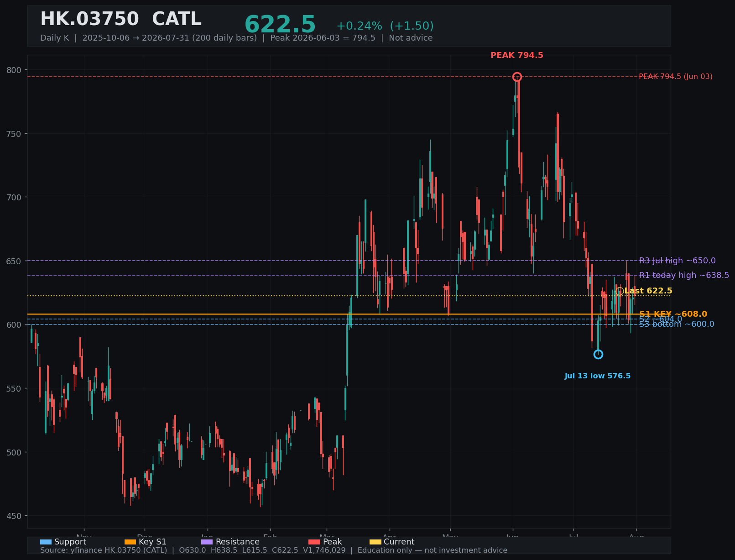Click the "Current" legend label text

[x=399, y=542]
